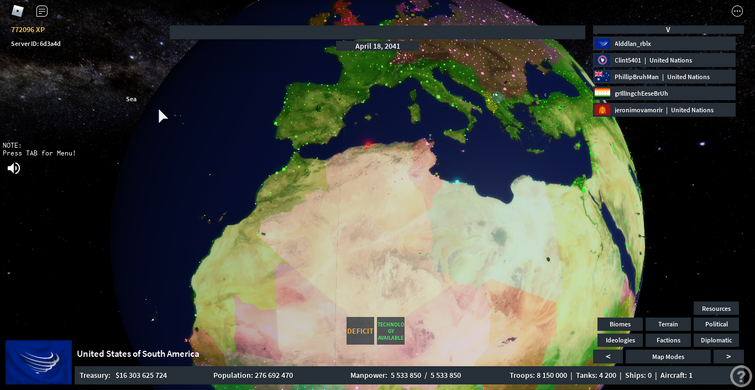Click the United States of South America flag
Screen dimensions: 755x390
coord(39,362)
